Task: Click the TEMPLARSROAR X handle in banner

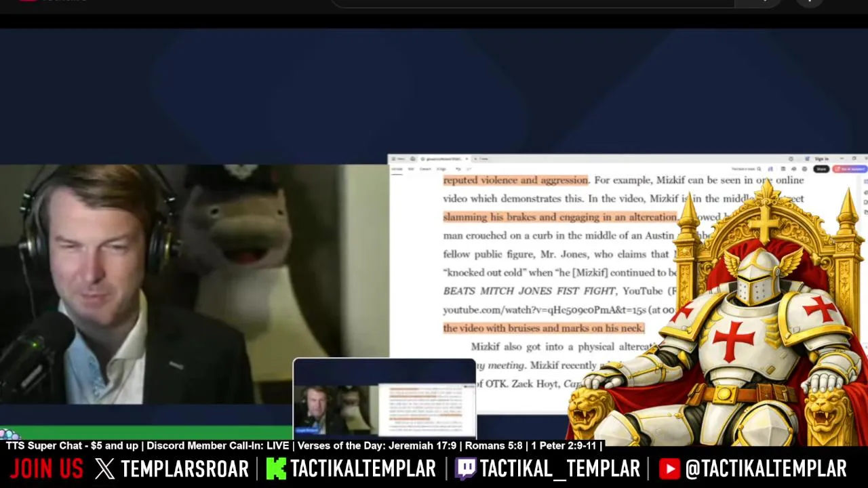Action: [x=184, y=469]
